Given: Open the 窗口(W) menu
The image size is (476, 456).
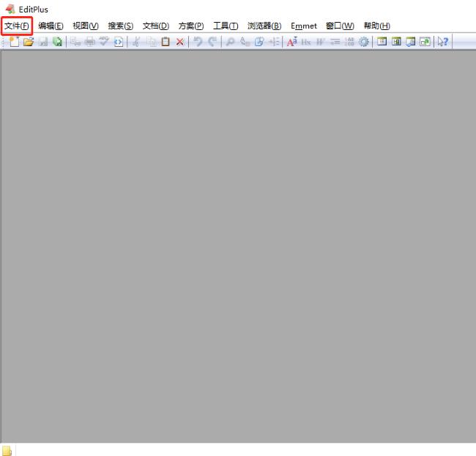Looking at the screenshot, I should click(x=340, y=26).
